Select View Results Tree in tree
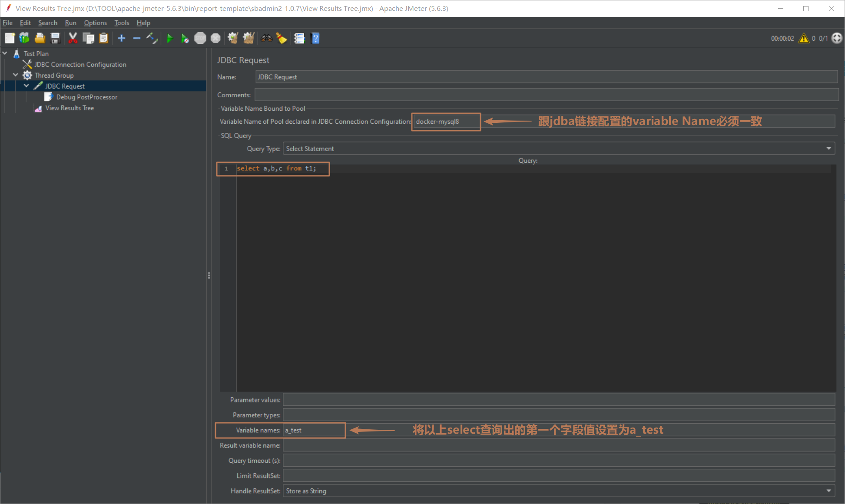This screenshot has width=845, height=504. click(70, 108)
